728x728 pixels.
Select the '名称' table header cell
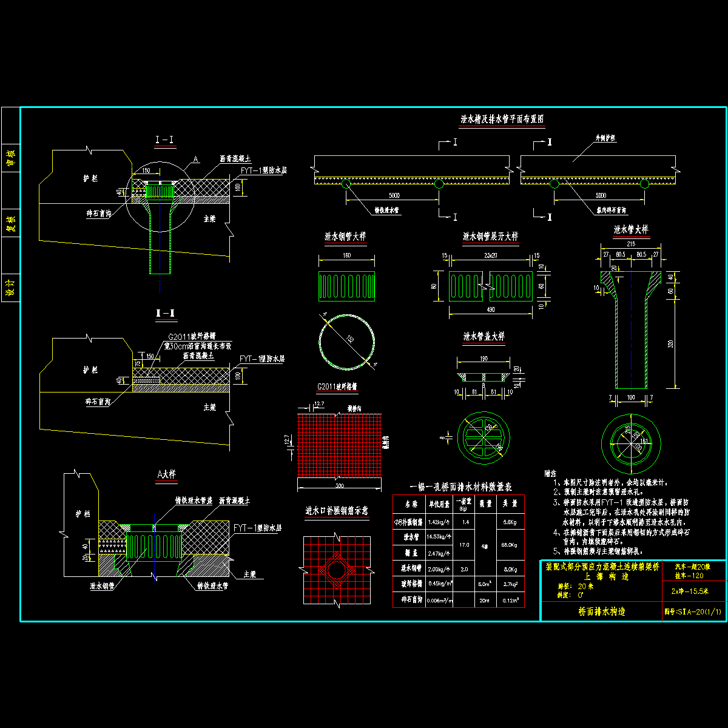(x=411, y=504)
